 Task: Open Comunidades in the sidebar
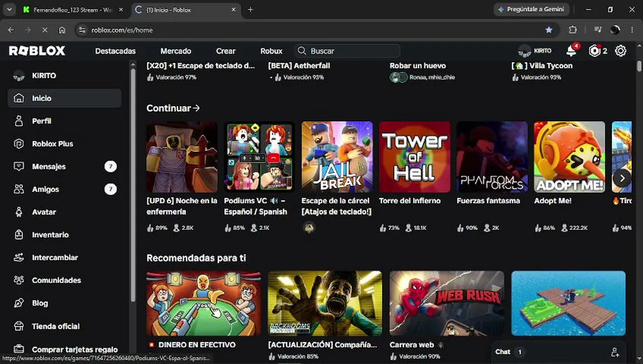(64, 280)
